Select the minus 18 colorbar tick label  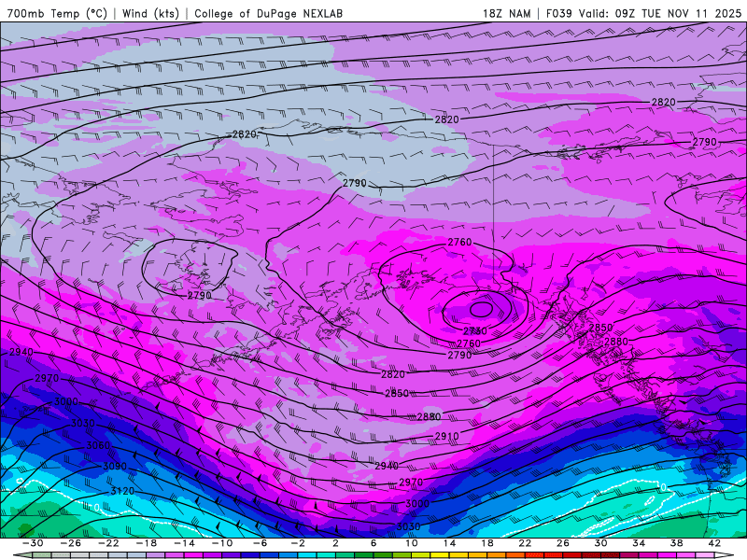[x=147, y=543]
